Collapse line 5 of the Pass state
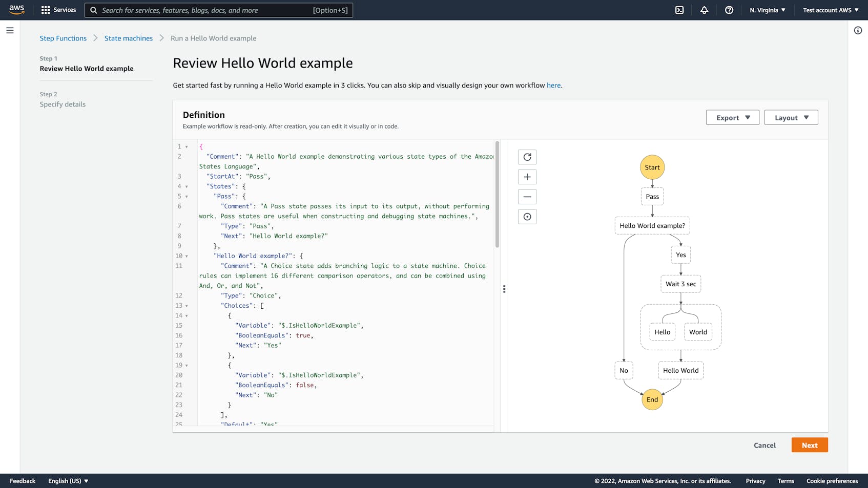Image resolution: width=868 pixels, height=488 pixels. (x=187, y=196)
